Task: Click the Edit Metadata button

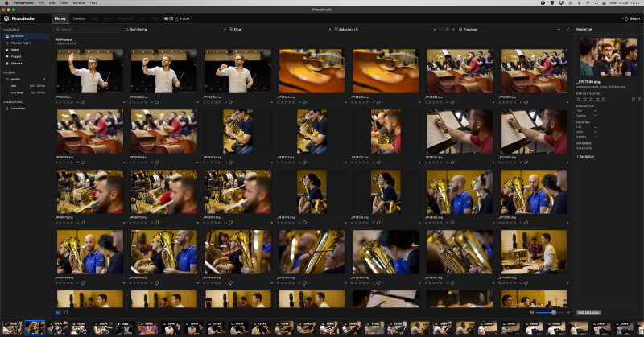Action: (x=588, y=313)
